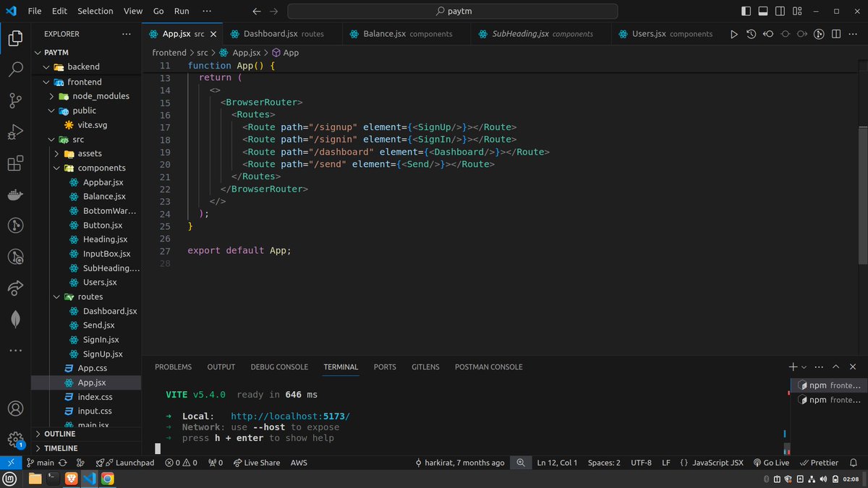Collapse the components folder
Viewport: 868px width, 488px height.
(87, 168)
